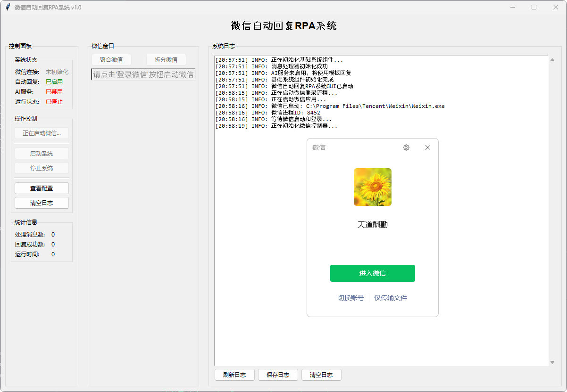Click the 切换账号 link
567x392 pixels.
pos(351,298)
